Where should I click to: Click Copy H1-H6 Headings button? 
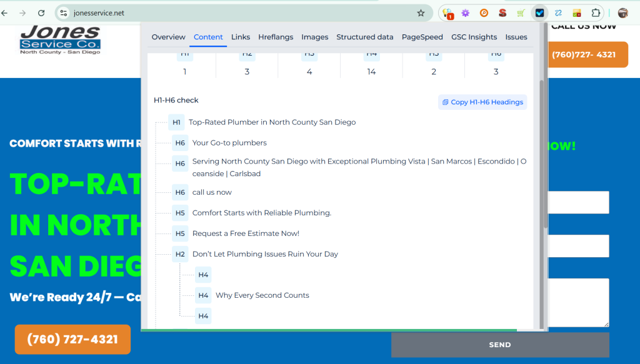tap(482, 102)
